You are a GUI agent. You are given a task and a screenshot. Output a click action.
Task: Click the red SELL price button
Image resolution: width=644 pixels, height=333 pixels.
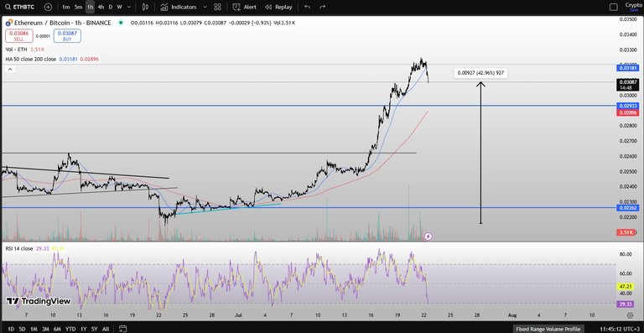tap(19, 36)
